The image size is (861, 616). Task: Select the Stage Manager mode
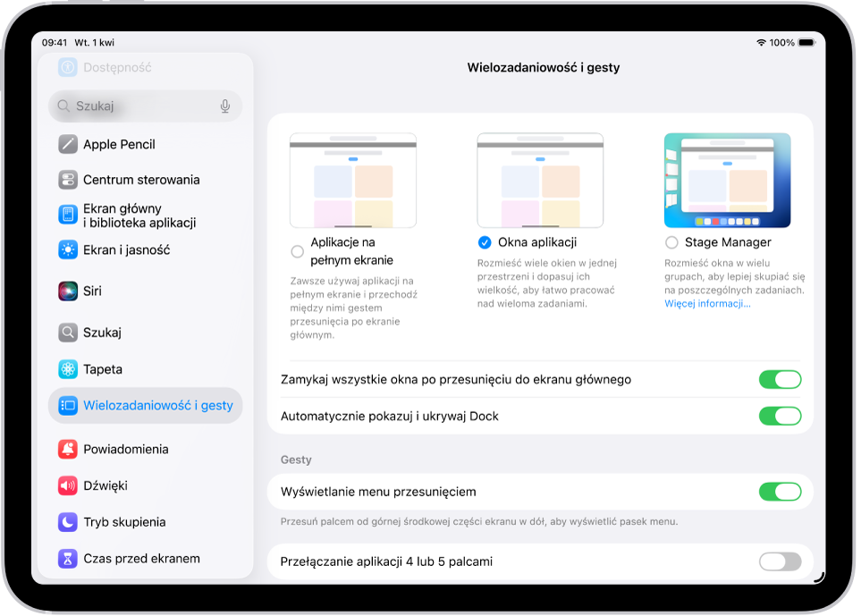click(x=671, y=242)
